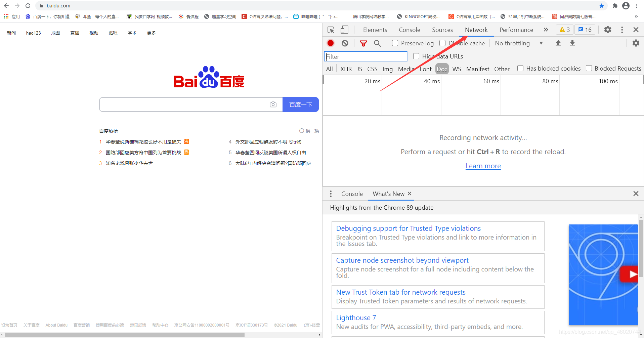
Task: Follow the Learn more link
Action: point(483,166)
